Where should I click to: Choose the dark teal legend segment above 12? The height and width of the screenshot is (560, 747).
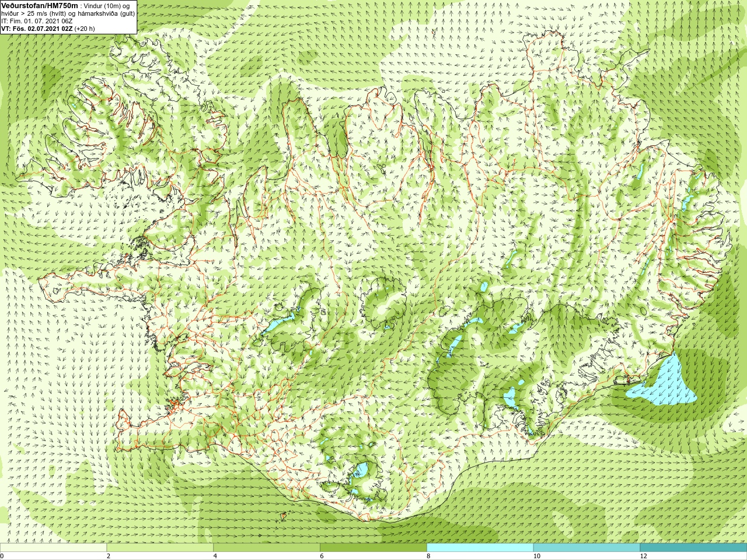click(x=693, y=548)
